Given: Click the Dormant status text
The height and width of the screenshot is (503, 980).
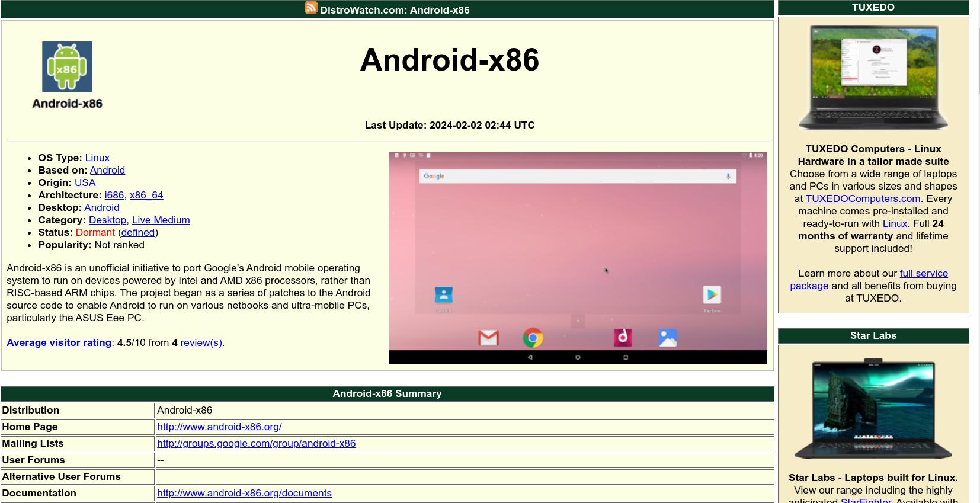Looking at the screenshot, I should tap(95, 232).
